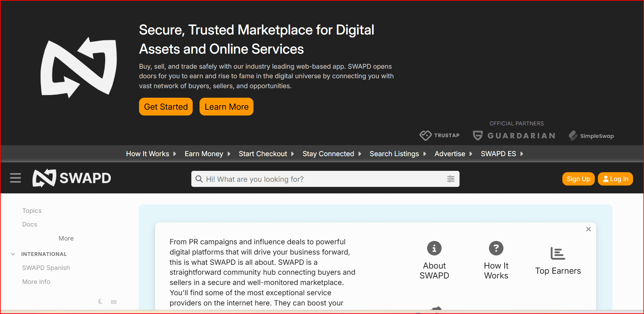Screen dimensions: 644x314
Task: Collapse the INTERNATIONAL sidebar section
Action: [x=13, y=254]
